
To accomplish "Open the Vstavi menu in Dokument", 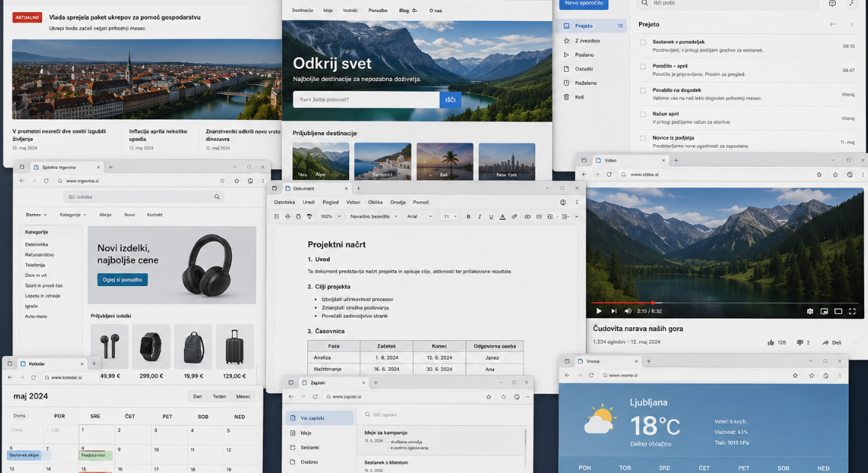I will click(x=353, y=203).
